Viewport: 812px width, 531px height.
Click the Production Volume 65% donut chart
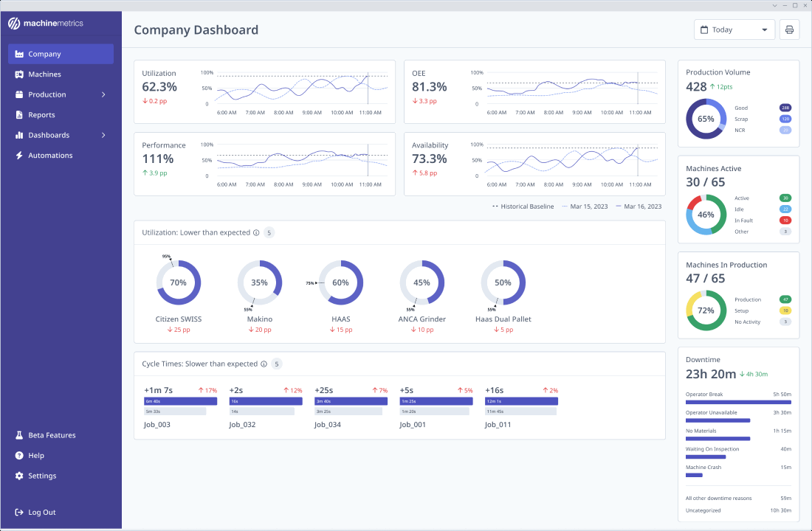(706, 119)
